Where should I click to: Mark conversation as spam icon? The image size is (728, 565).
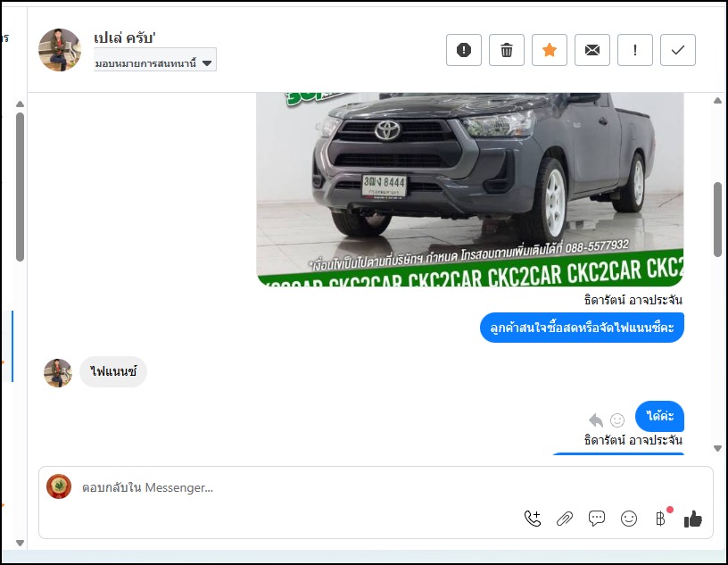coord(464,50)
